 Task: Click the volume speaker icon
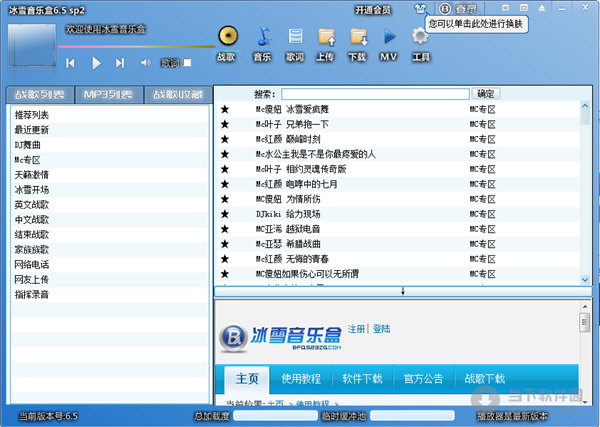(145, 62)
